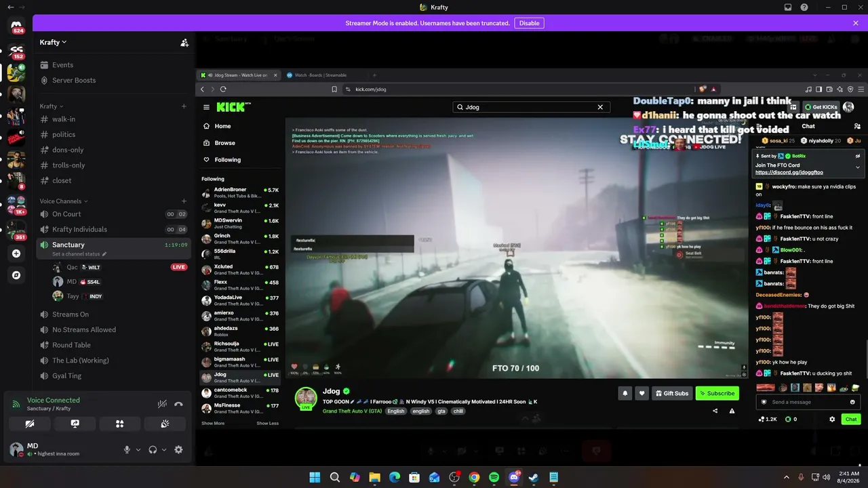Disable Streamer Mode in the banner

[x=529, y=23]
